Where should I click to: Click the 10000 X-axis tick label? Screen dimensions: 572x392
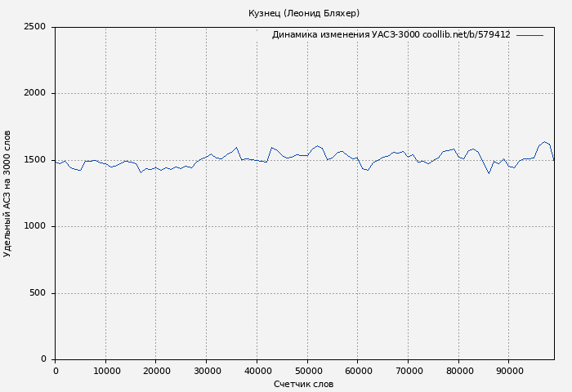pos(105,371)
